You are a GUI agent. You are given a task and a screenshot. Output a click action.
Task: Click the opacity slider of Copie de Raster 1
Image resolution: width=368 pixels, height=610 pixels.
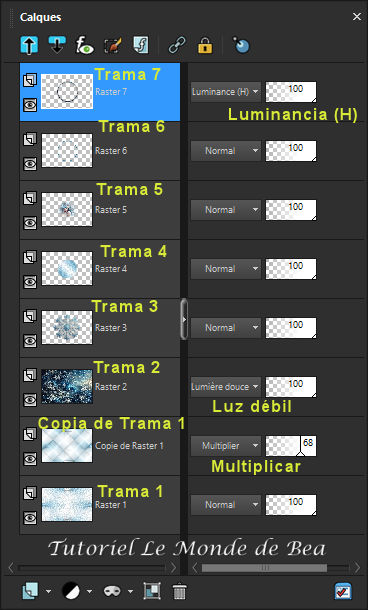(x=291, y=446)
